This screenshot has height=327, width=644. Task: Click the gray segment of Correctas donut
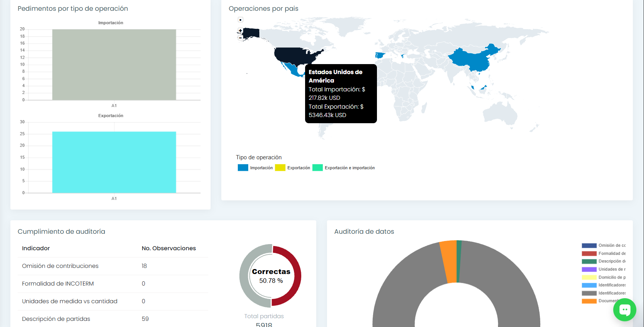[243, 276]
